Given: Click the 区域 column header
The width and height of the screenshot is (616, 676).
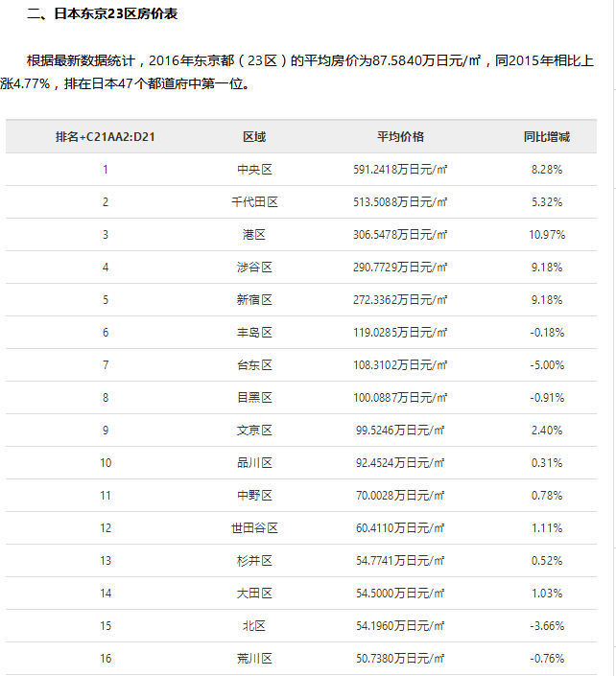Looking at the screenshot, I should coord(254,136).
